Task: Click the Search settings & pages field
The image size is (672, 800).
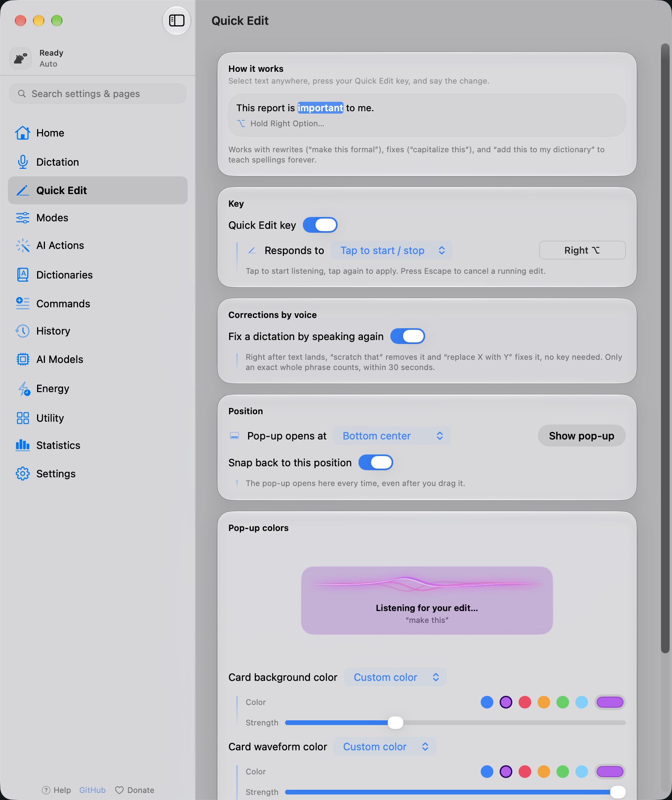Action: [97, 93]
